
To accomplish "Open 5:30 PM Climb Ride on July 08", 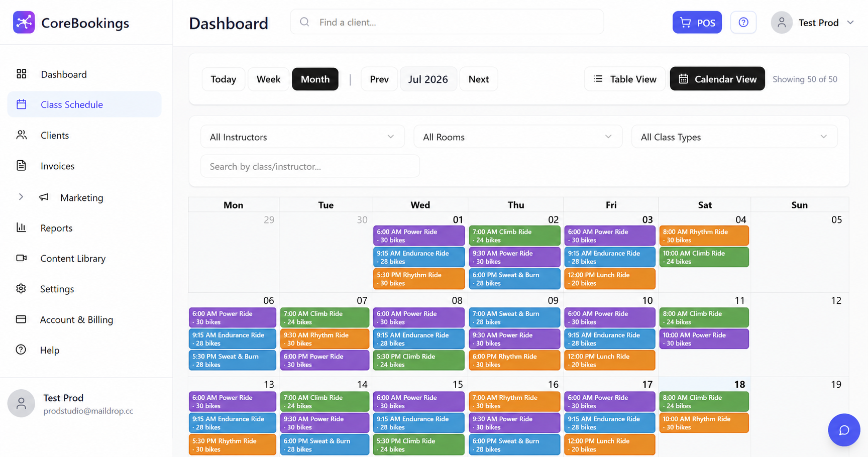I will [419, 360].
